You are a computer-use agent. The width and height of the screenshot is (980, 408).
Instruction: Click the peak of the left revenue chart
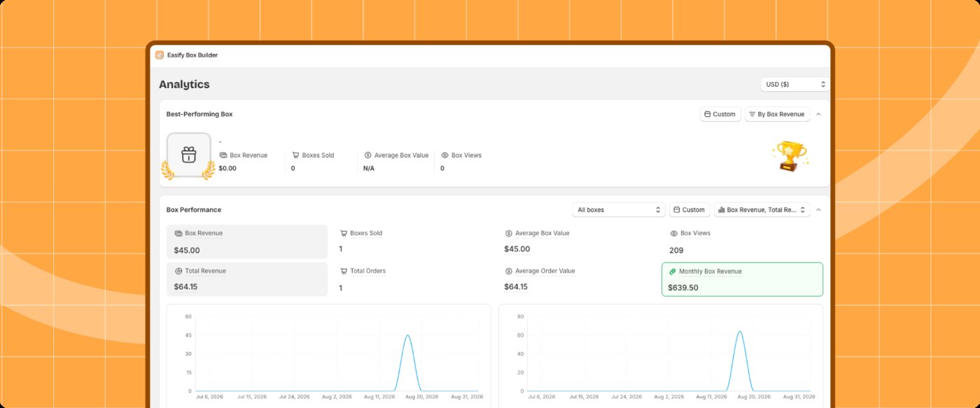pyautogui.click(x=407, y=335)
